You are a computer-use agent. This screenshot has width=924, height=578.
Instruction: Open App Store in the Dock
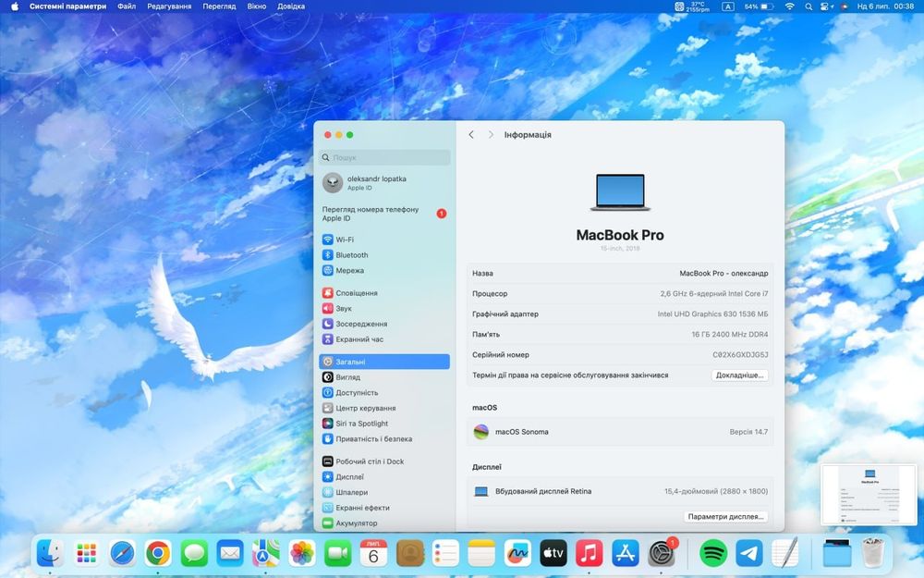626,554
